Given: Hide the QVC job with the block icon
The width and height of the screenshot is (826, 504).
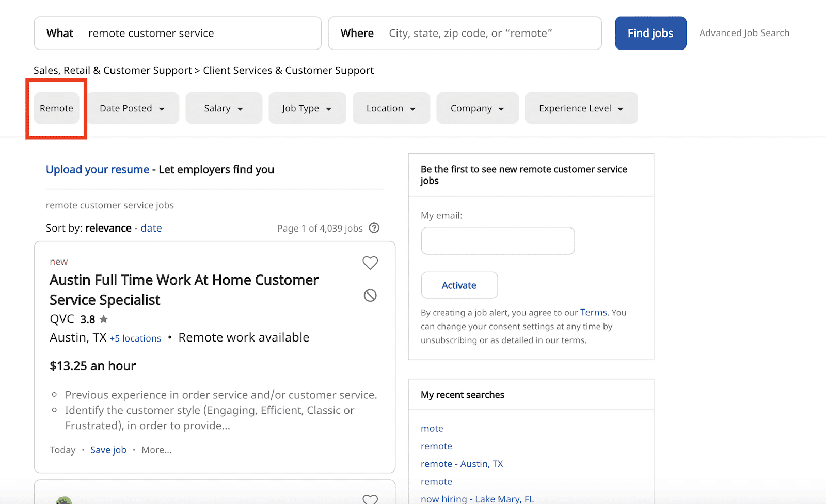Looking at the screenshot, I should (x=370, y=296).
